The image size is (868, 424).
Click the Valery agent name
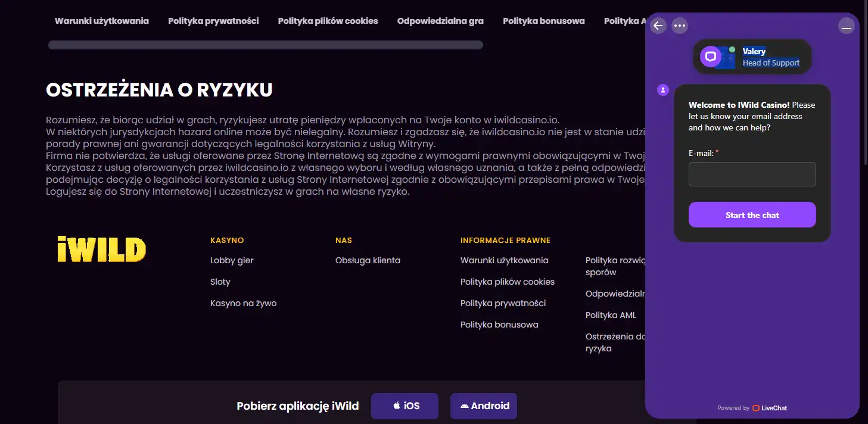click(754, 51)
